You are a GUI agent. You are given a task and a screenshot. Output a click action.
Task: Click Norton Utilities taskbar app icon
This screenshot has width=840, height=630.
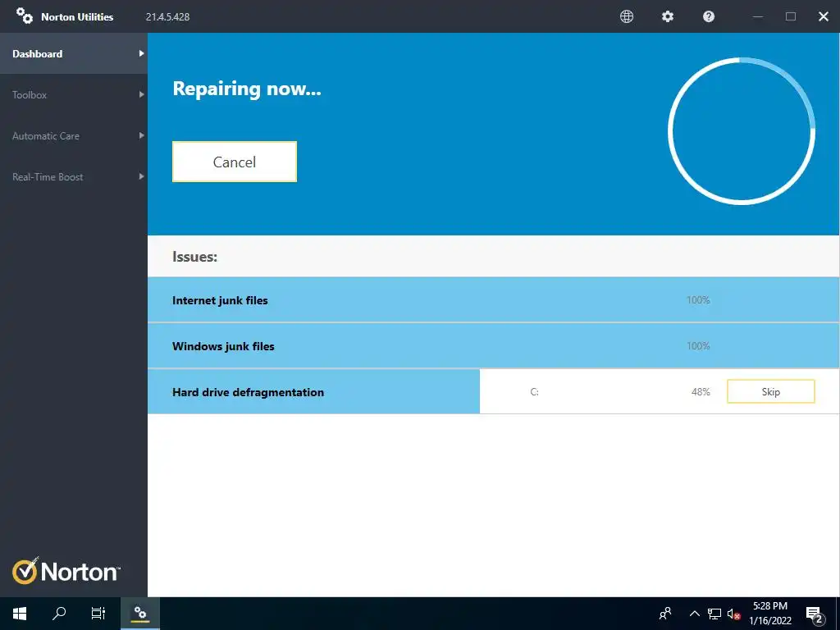pos(140,614)
